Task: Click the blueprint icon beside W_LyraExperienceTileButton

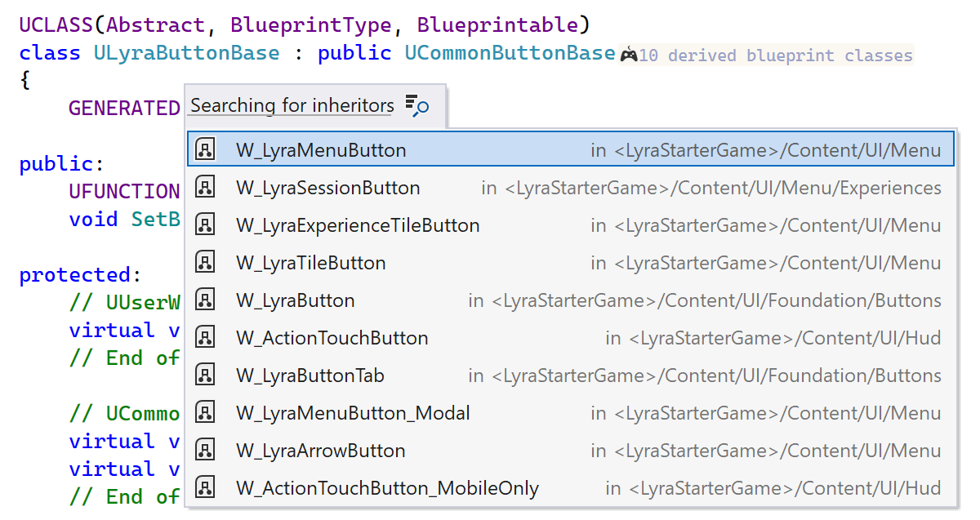Action: click(206, 224)
